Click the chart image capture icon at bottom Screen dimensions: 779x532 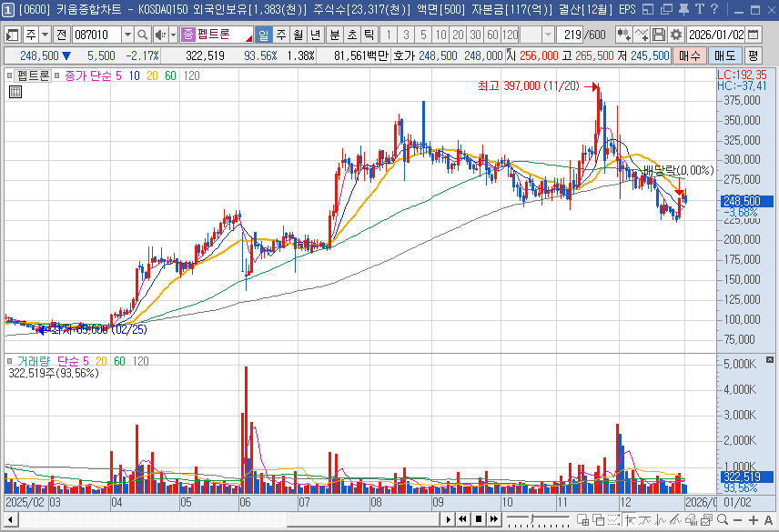[706, 519]
